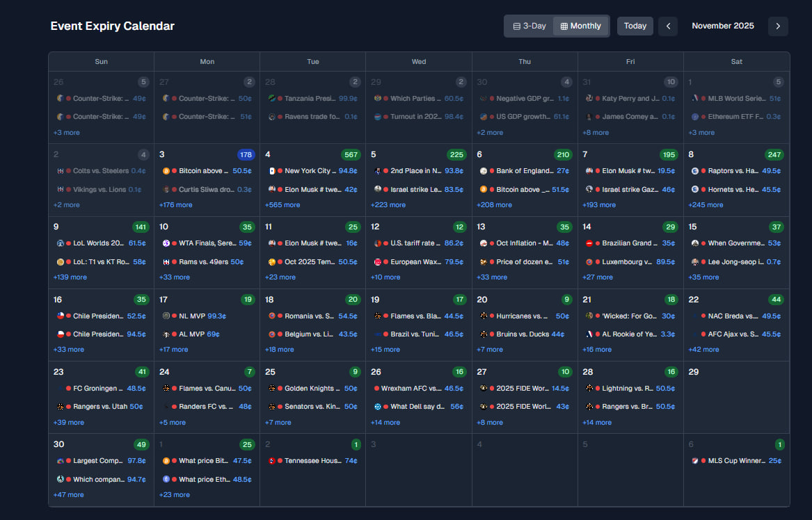The height and width of the screenshot is (520, 812).
Task: Select the Monthly view tab
Action: [x=580, y=26]
